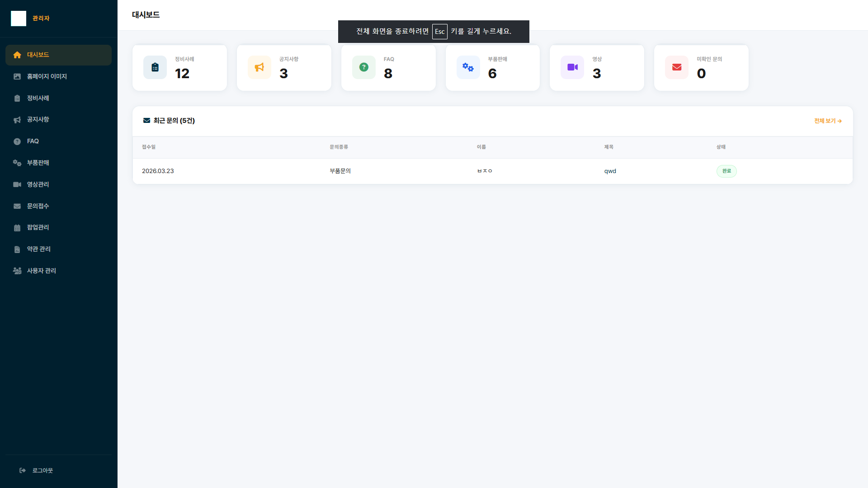Image resolution: width=868 pixels, height=488 pixels.
Task: Click the 전체 보기 link
Action: [x=828, y=121]
